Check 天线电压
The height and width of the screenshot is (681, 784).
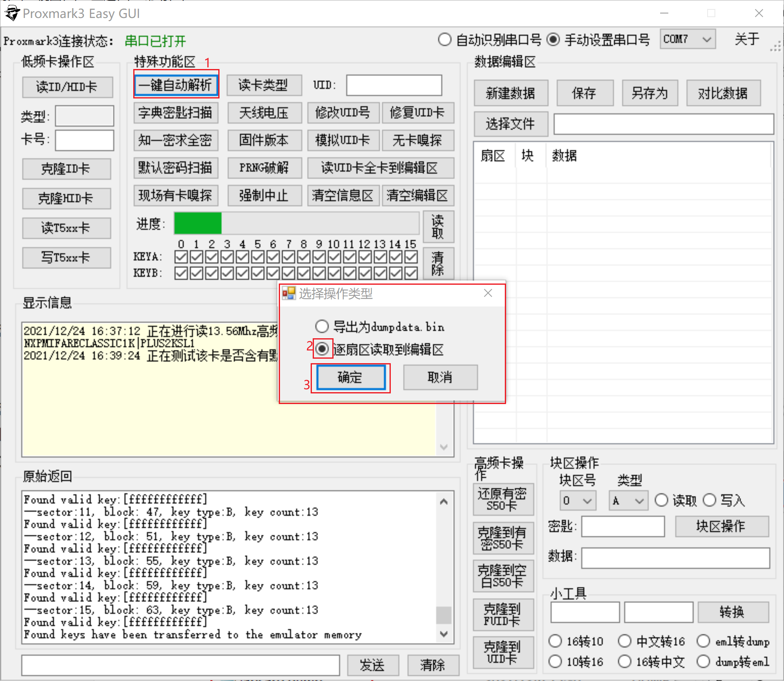coord(264,112)
